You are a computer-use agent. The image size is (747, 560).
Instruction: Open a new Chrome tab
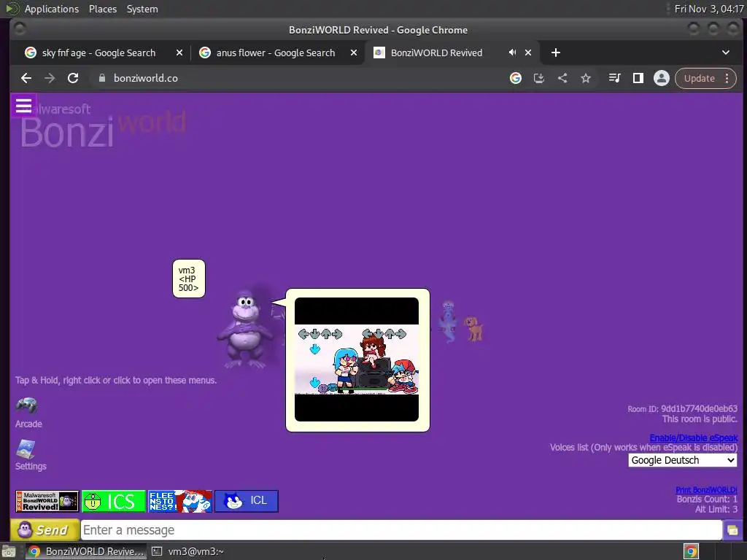pyautogui.click(x=555, y=52)
